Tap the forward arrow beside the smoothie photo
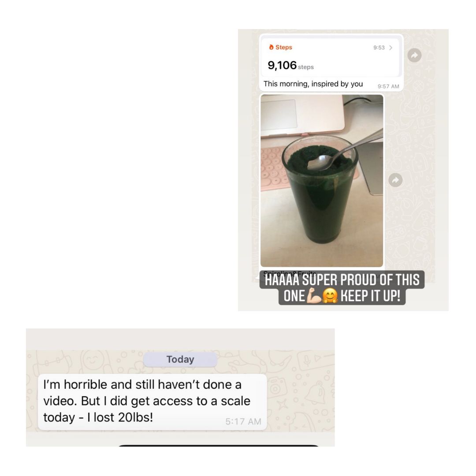476x476 pixels. [x=395, y=180]
